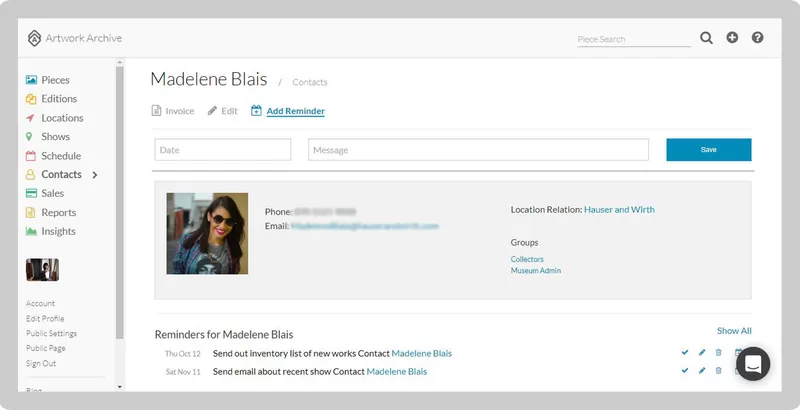
Task: Click the search magnifier icon
Action: coord(706,38)
